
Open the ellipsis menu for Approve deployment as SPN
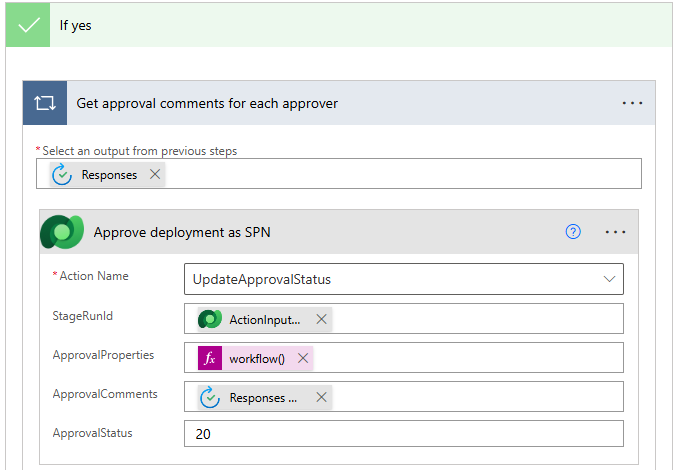click(x=615, y=232)
